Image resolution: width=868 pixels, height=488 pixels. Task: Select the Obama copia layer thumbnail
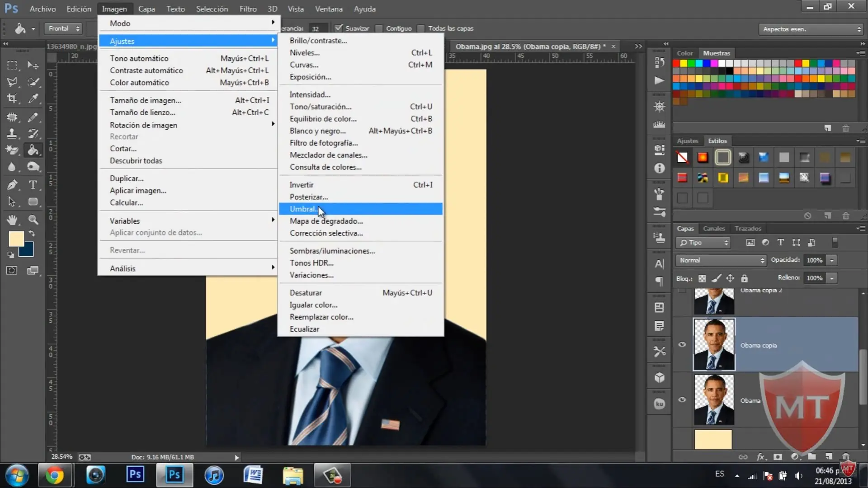[x=714, y=344]
